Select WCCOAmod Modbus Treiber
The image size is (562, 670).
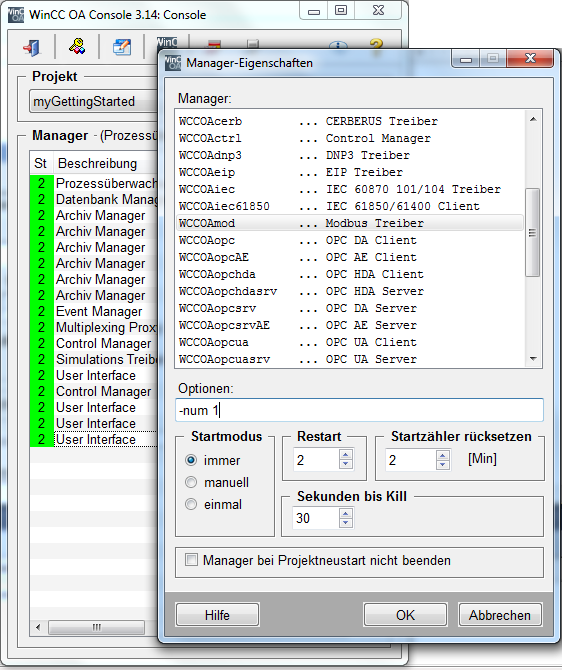click(350, 223)
